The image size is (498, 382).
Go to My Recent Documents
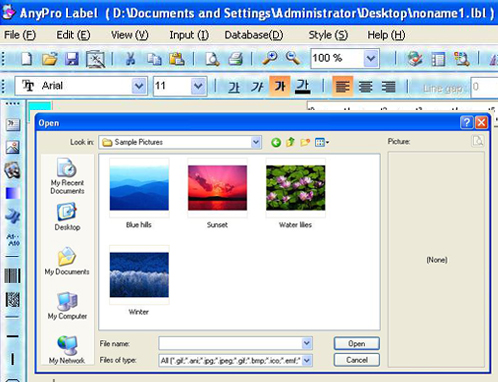67,176
